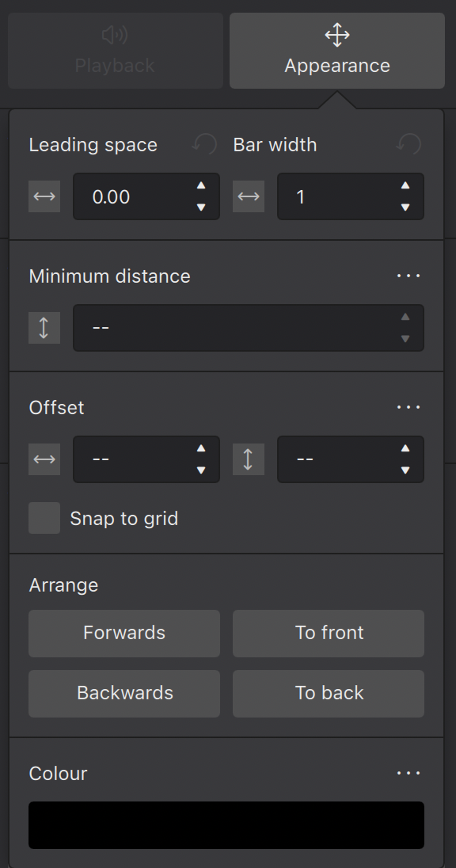Click the horizontal arrow icon beside Leading space
This screenshot has width=456, height=868.
(44, 196)
